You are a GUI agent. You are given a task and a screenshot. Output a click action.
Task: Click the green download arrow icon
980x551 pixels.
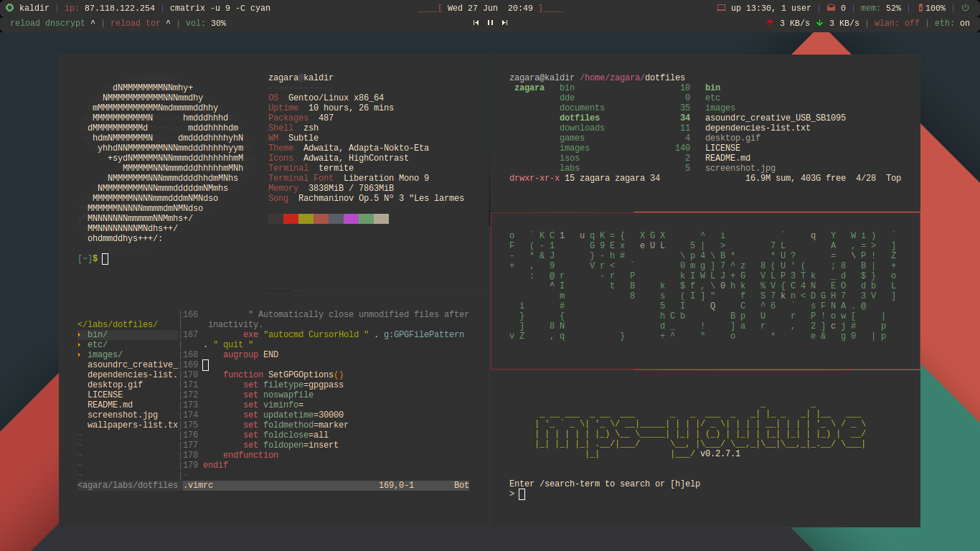[x=819, y=23]
